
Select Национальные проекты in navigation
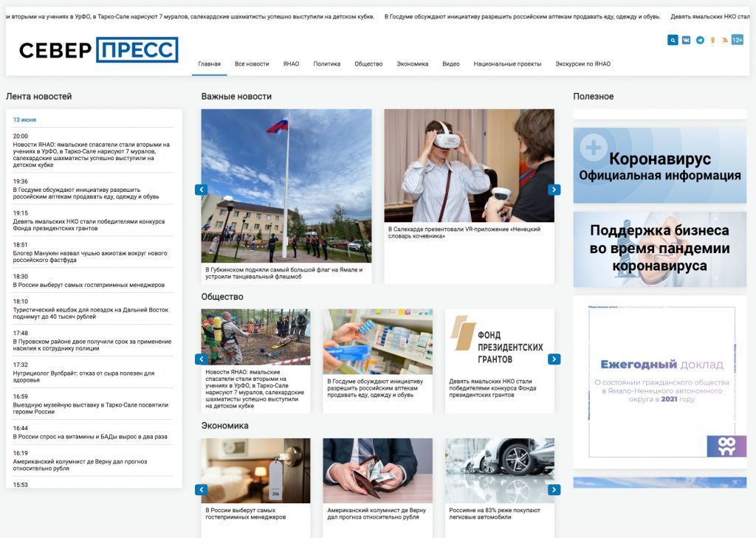(x=507, y=64)
